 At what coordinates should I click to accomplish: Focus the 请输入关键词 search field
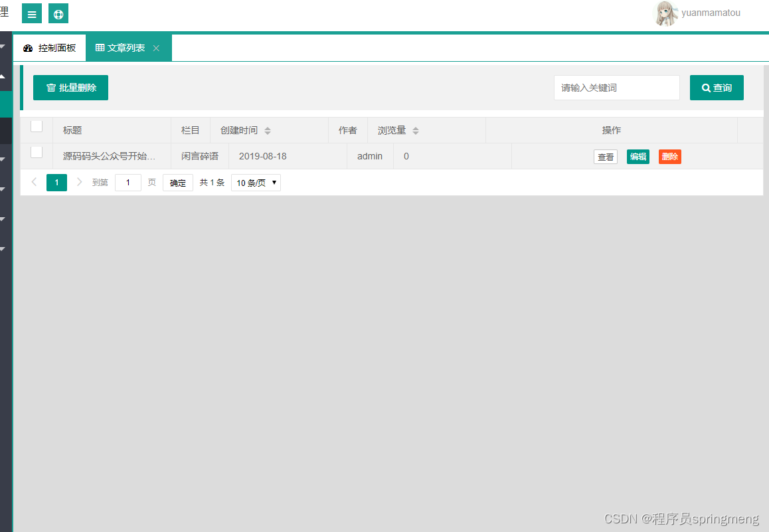coord(616,88)
